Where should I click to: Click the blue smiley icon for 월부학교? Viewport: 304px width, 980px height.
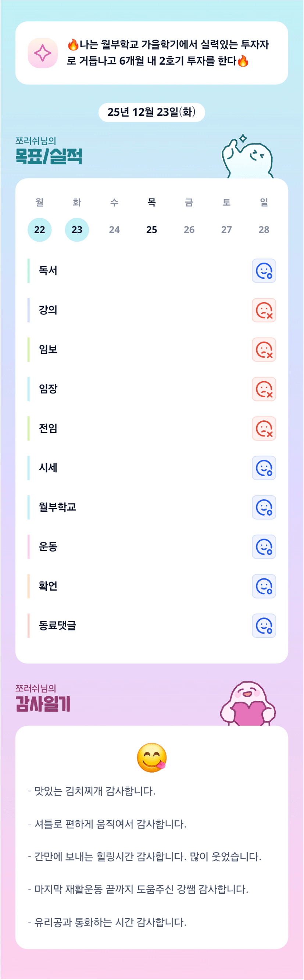click(x=264, y=507)
